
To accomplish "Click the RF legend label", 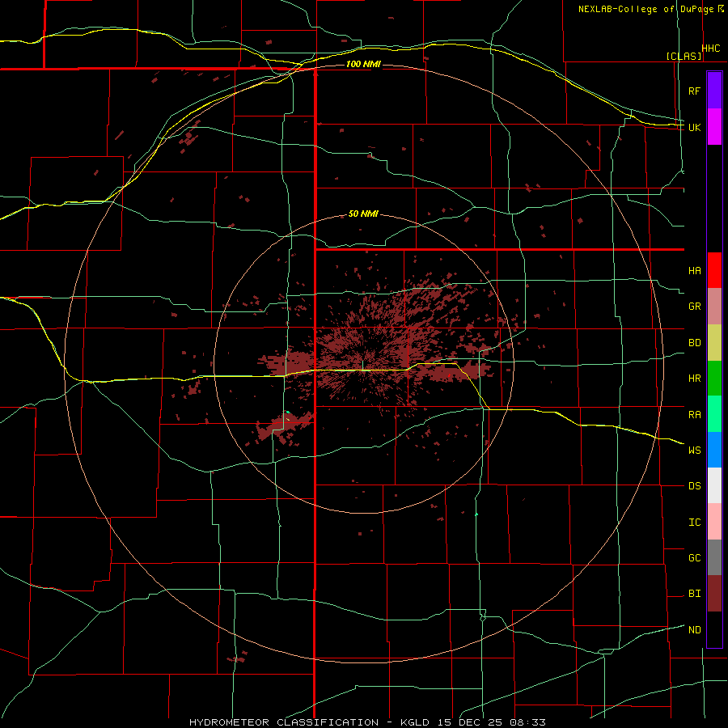I will pos(694,91).
